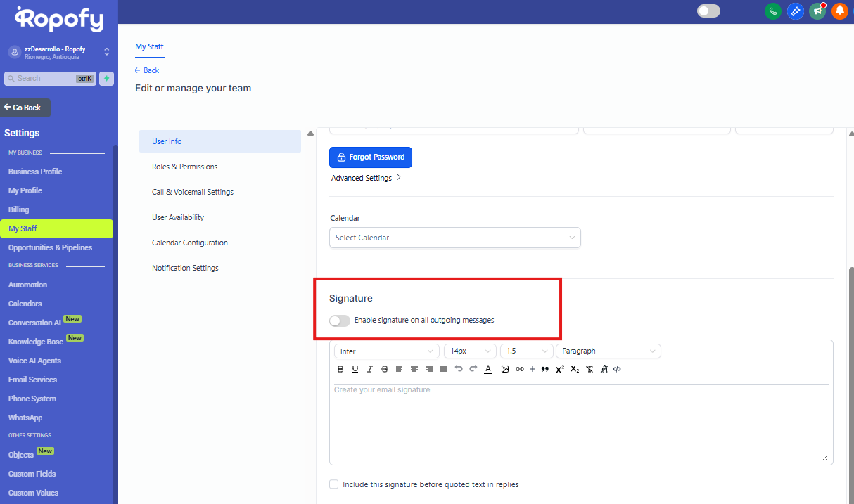Open the megaphone announcements icon

pos(817,11)
